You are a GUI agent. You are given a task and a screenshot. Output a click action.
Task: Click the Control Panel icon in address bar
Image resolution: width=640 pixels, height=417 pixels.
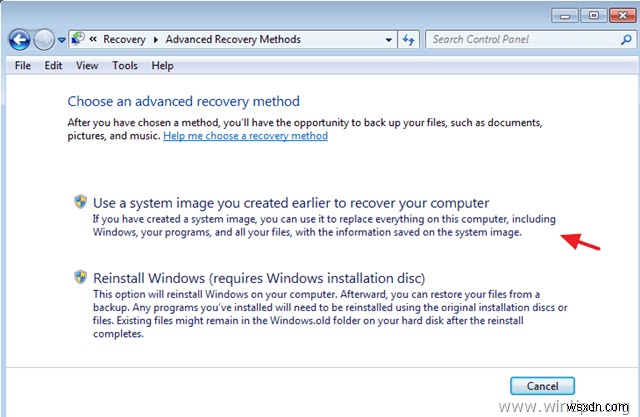coord(78,39)
